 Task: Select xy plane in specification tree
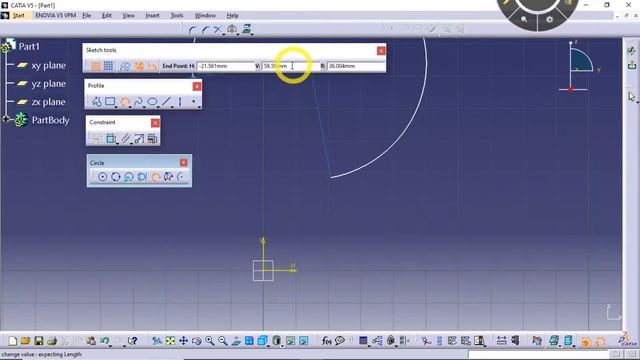[49, 65]
